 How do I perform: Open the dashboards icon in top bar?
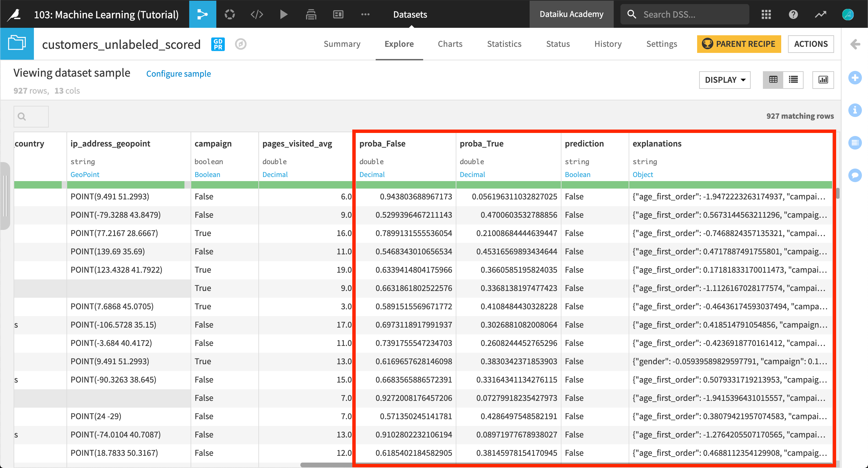tap(338, 14)
